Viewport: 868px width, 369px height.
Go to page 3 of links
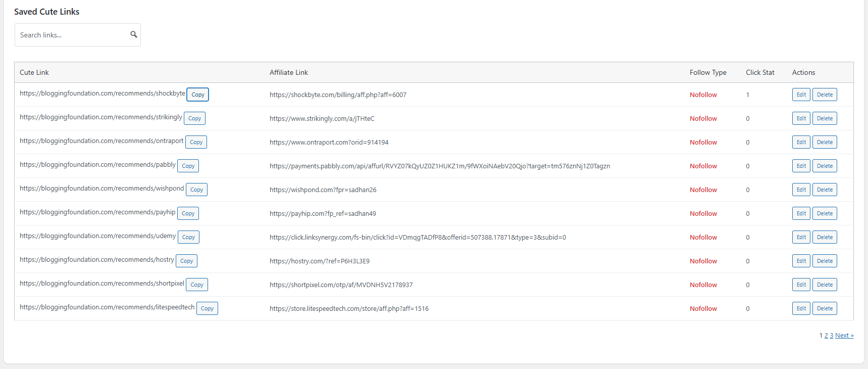(x=832, y=336)
